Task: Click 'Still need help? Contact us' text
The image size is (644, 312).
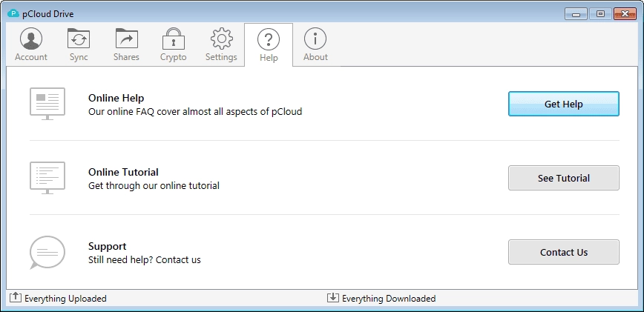Action: (x=145, y=260)
